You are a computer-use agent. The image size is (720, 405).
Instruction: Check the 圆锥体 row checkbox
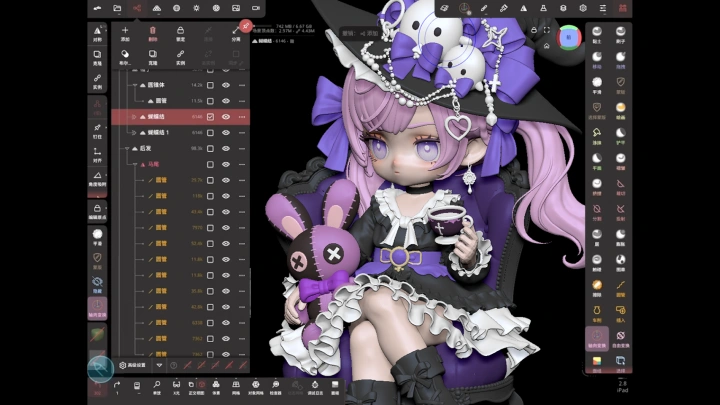[x=210, y=85]
